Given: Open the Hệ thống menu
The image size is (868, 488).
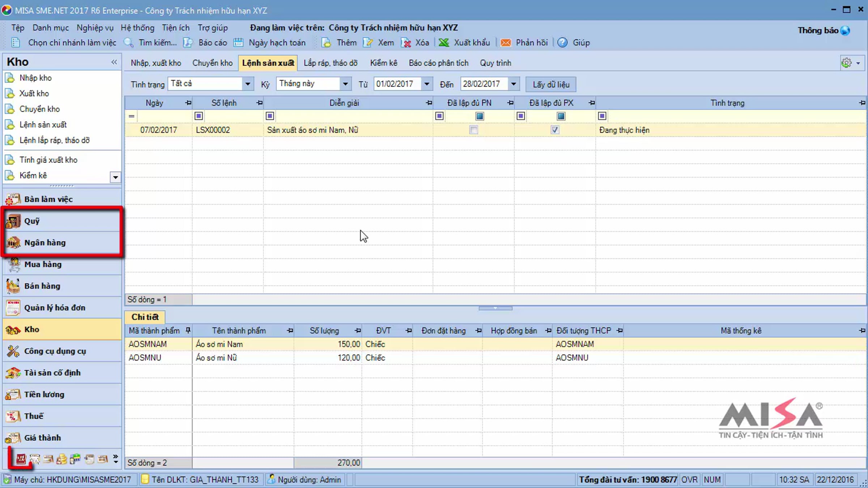Looking at the screenshot, I should point(137,28).
